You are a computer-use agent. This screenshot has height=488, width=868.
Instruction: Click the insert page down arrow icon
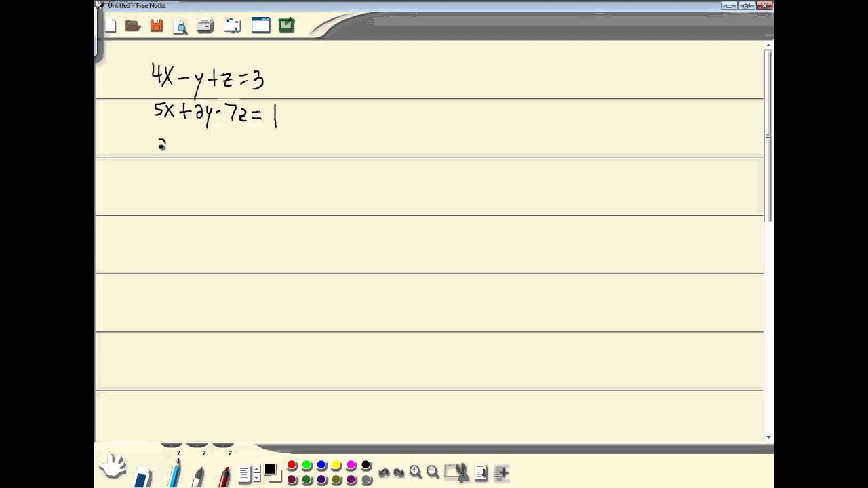pos(481,472)
